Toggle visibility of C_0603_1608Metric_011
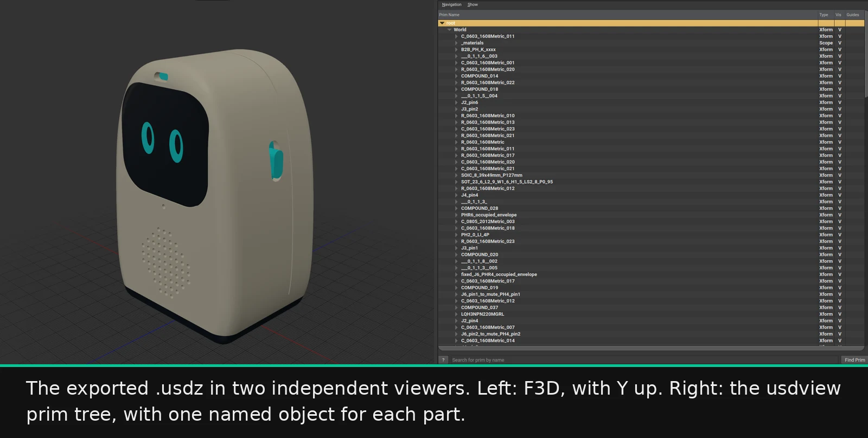This screenshot has height=438, width=868. [839, 36]
